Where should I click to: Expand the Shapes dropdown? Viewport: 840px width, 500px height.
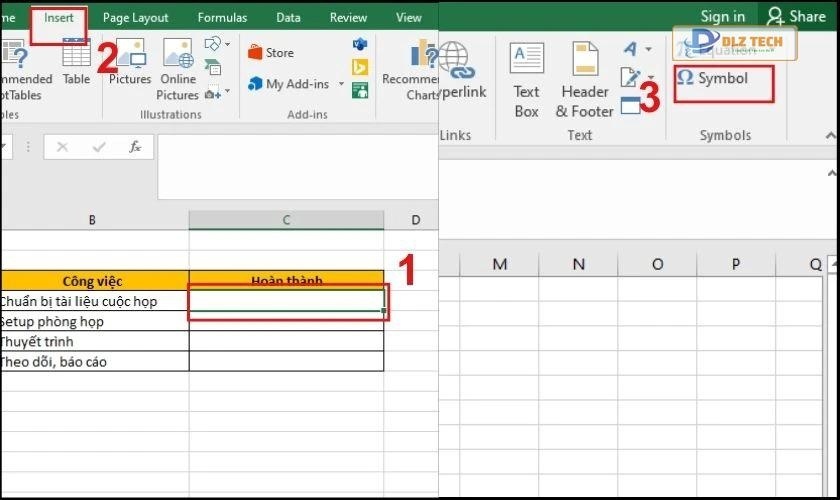click(227, 45)
